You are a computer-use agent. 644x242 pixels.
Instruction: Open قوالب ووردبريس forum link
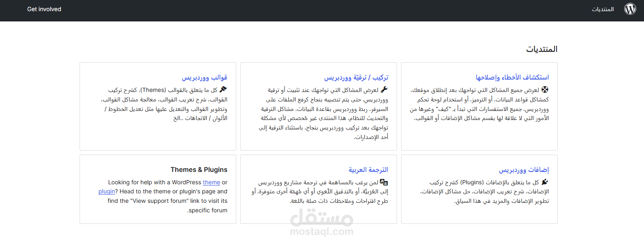(205, 78)
